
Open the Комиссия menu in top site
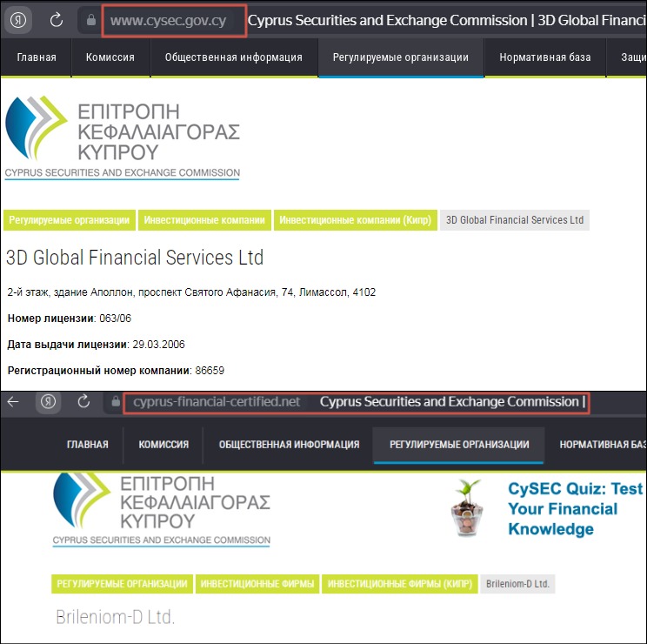[x=110, y=57]
